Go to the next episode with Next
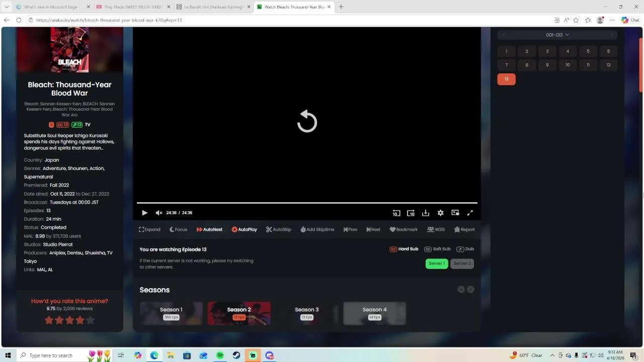This screenshot has width=644, height=362. 373,229
